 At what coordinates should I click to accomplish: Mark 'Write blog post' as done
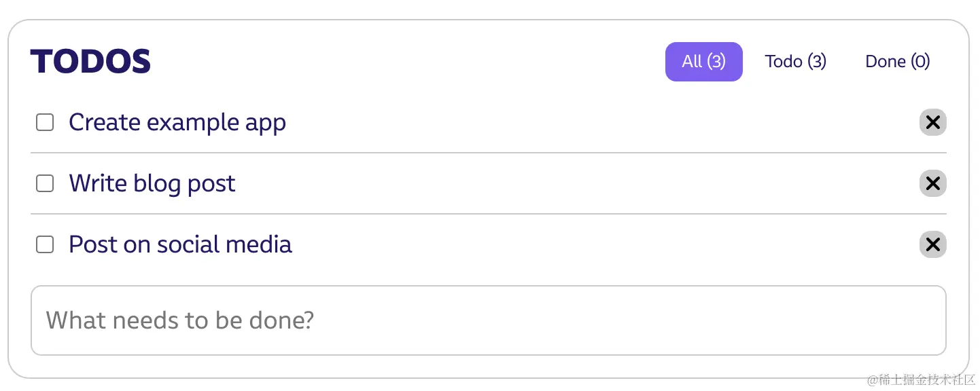click(x=45, y=183)
